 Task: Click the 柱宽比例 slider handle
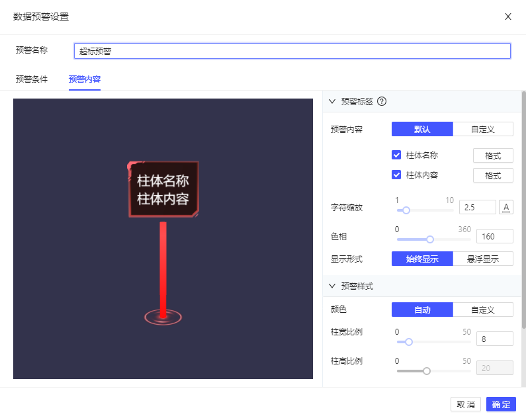pos(409,342)
